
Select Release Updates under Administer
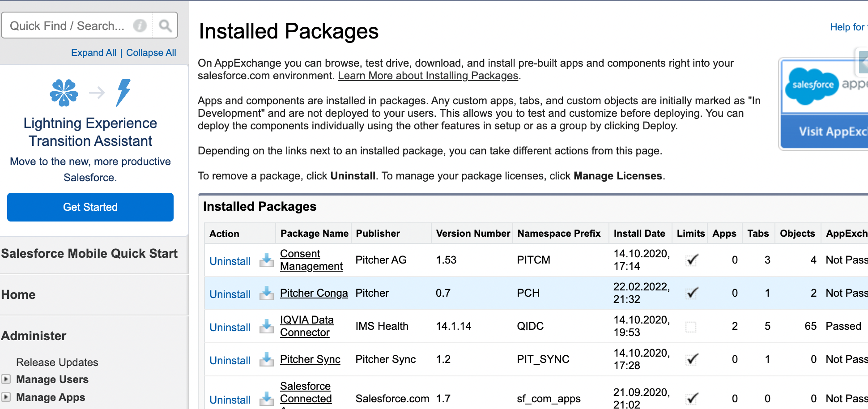[57, 362]
